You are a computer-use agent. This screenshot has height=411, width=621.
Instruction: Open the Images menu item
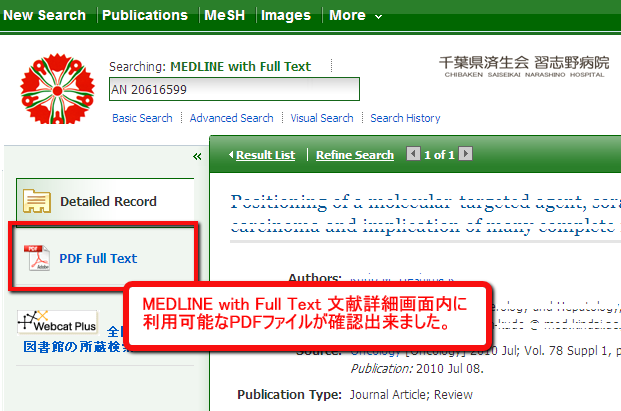286,15
